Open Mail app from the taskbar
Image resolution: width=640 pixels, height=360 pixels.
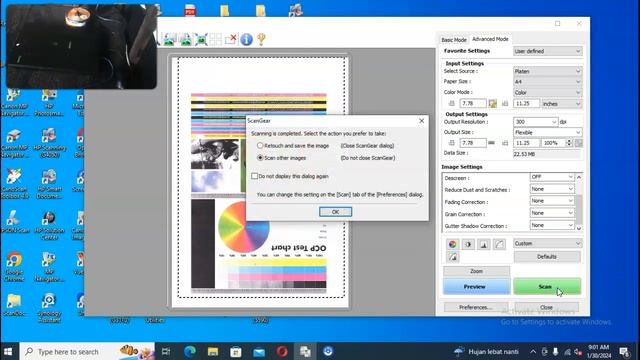(x=259, y=351)
